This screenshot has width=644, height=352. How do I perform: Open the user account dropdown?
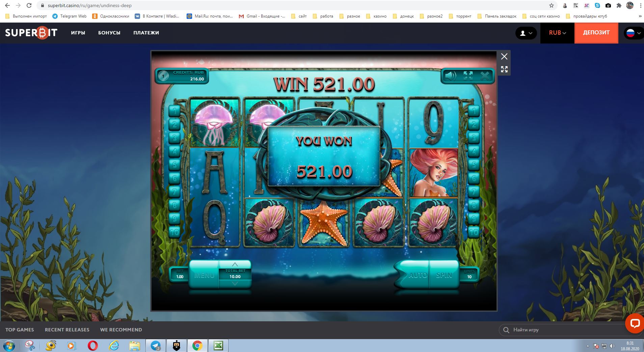[526, 33]
